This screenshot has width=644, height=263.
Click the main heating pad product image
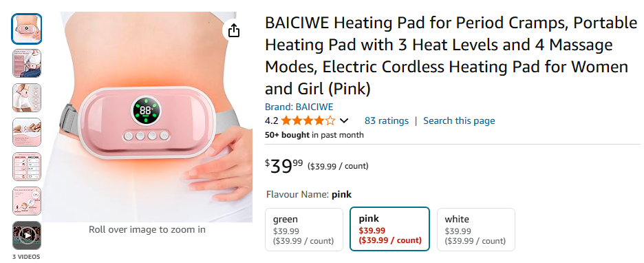click(x=147, y=117)
